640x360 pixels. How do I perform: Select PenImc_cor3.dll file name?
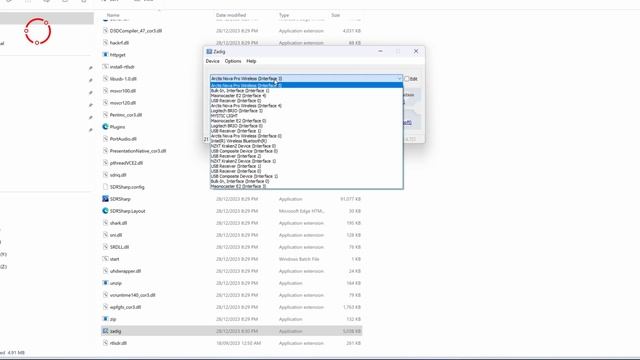126,115
